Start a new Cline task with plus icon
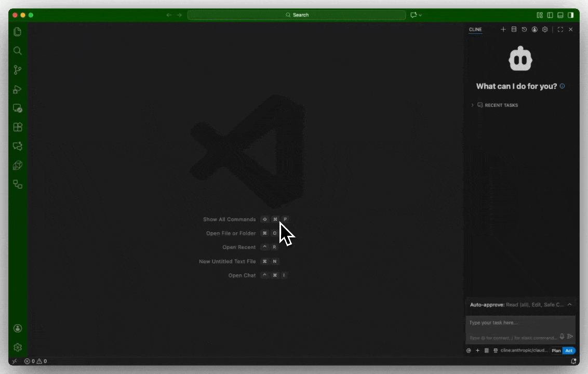The width and height of the screenshot is (588, 374). coord(503,29)
